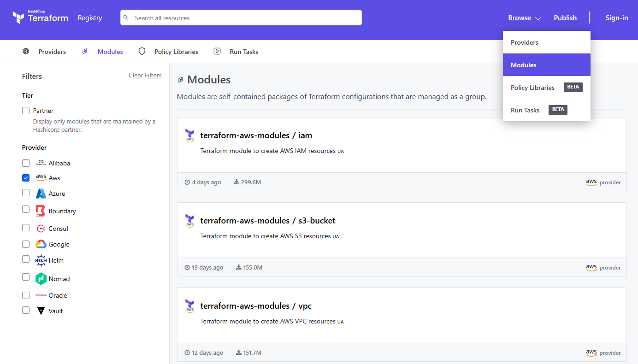The image size is (638, 364).
Task: Click the Registry header link
Action: [x=89, y=18]
